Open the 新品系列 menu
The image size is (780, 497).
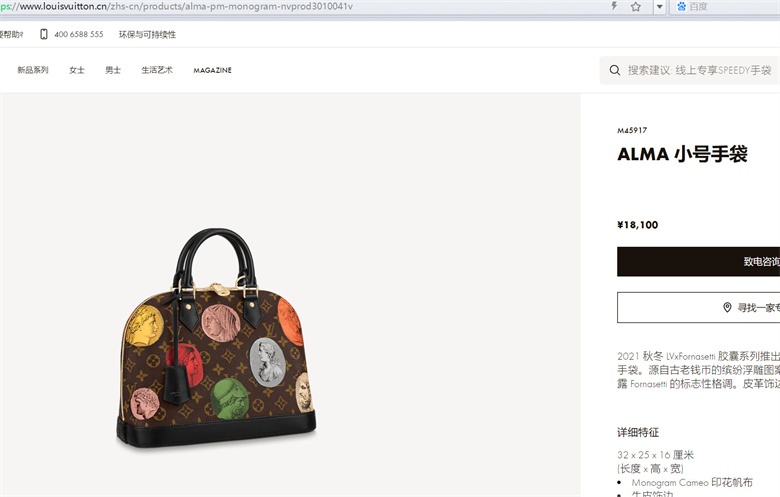tap(33, 70)
